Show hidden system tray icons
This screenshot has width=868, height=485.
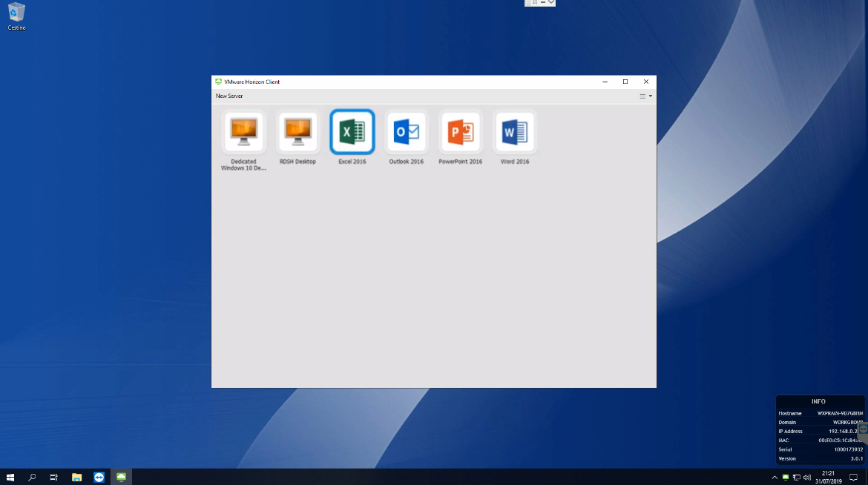775,478
